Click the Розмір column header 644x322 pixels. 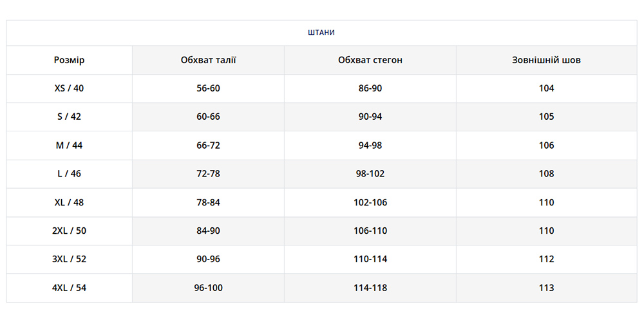click(69, 60)
